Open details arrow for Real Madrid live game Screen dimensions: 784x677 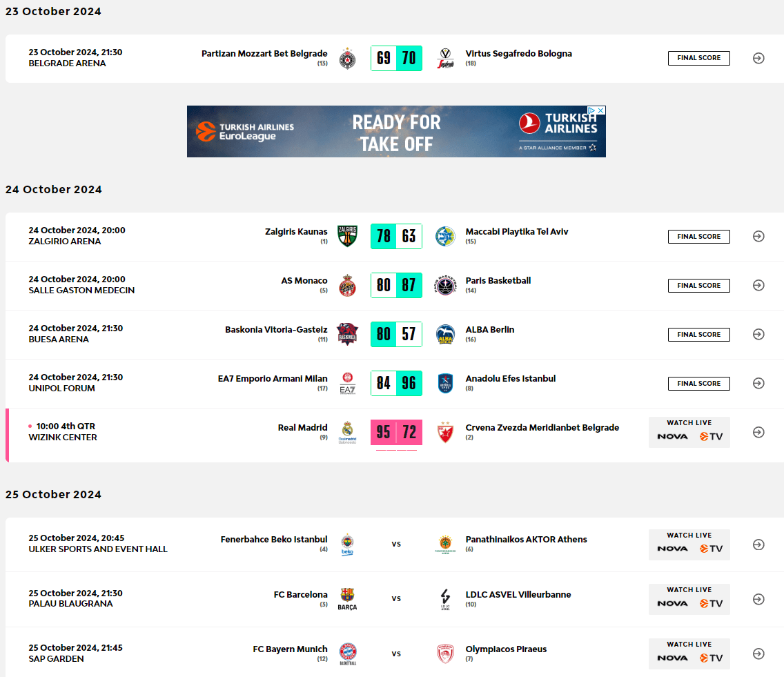tap(758, 432)
